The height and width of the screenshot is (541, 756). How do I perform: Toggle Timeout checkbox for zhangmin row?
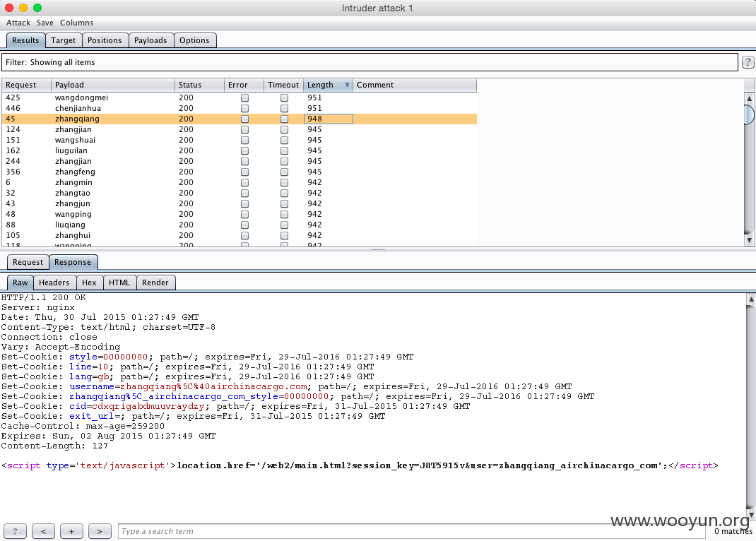click(285, 183)
